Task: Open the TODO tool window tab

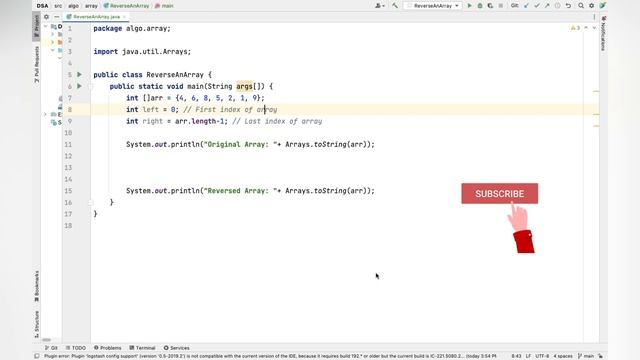Action: 76,348
